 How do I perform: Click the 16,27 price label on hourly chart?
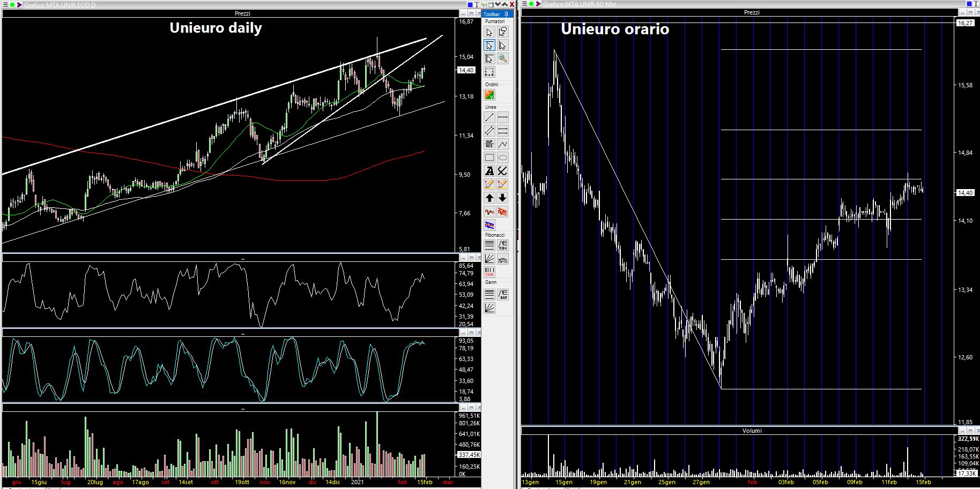coord(966,23)
